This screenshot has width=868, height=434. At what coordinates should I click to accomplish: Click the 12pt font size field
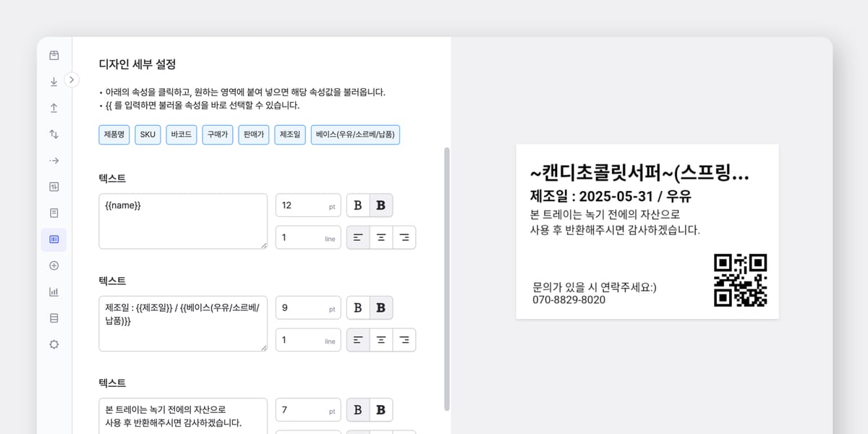308,205
